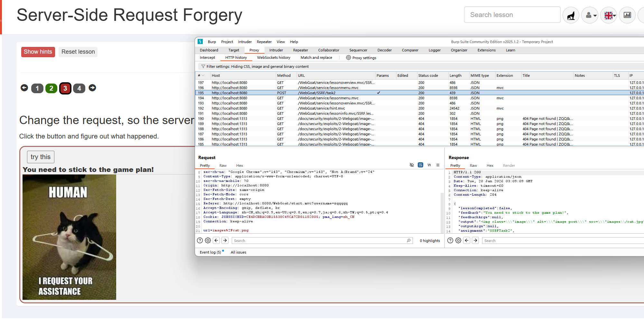The width and height of the screenshot is (644, 322).
Task: Toggle line wrap in request editor
Action: click(x=420, y=165)
